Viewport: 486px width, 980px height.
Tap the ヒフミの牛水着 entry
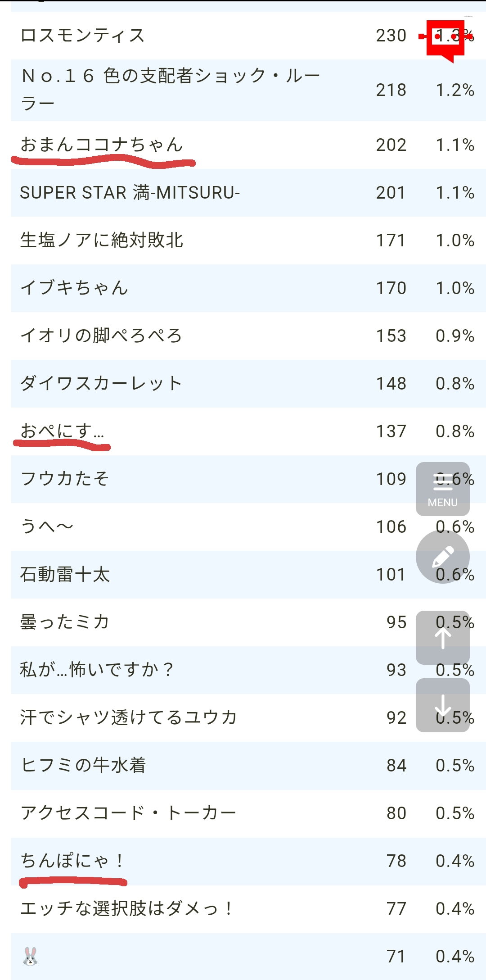coord(83,766)
